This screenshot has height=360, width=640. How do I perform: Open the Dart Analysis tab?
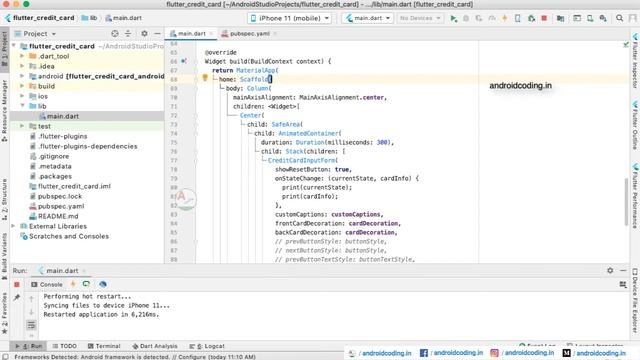pyautogui.click(x=155, y=346)
